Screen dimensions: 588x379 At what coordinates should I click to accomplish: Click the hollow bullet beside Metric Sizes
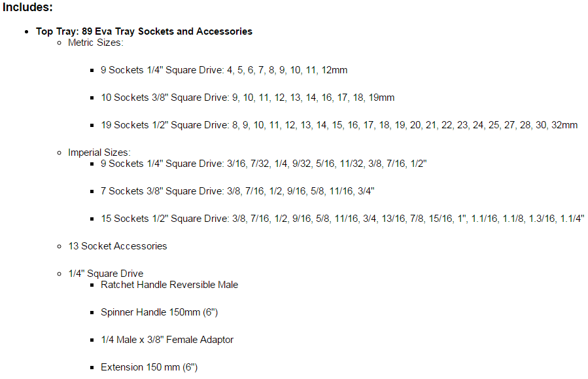click(59, 43)
